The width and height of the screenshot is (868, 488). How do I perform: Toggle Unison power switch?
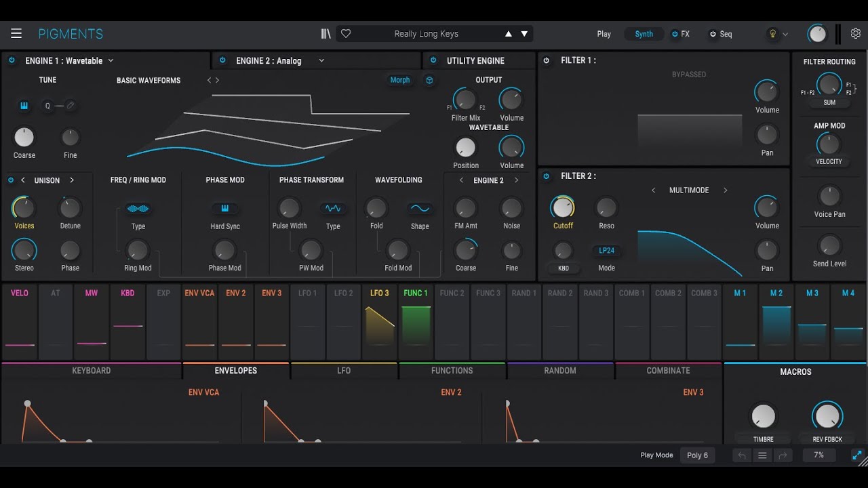pos(10,180)
